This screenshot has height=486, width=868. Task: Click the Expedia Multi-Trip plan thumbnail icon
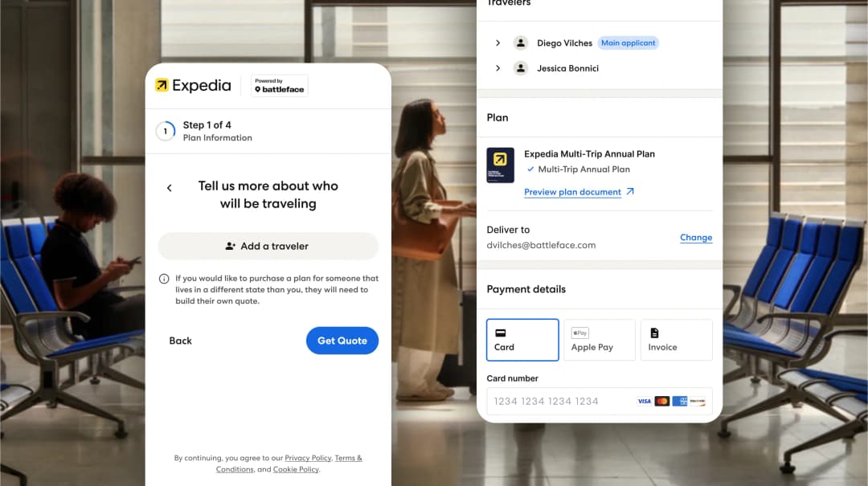500,165
